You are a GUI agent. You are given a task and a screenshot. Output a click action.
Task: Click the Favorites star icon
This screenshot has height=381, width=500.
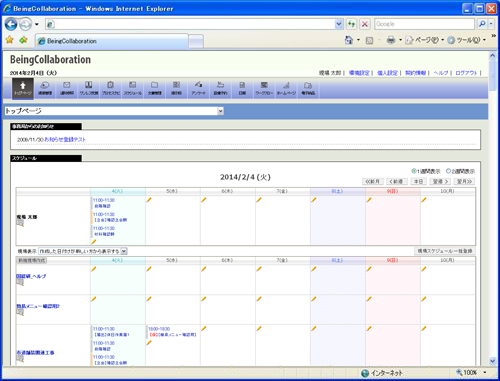(x=10, y=40)
